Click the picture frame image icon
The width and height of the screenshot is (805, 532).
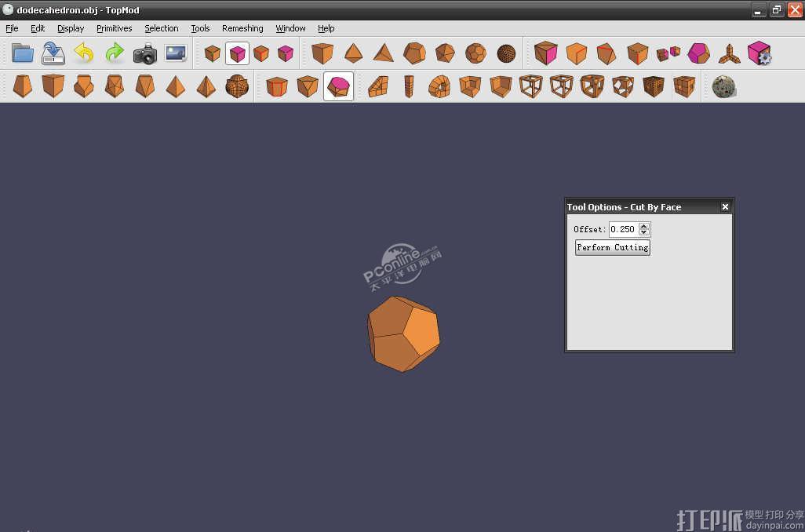point(176,53)
